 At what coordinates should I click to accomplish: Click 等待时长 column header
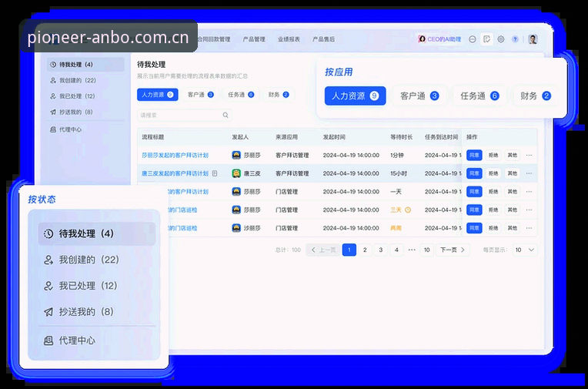401,137
